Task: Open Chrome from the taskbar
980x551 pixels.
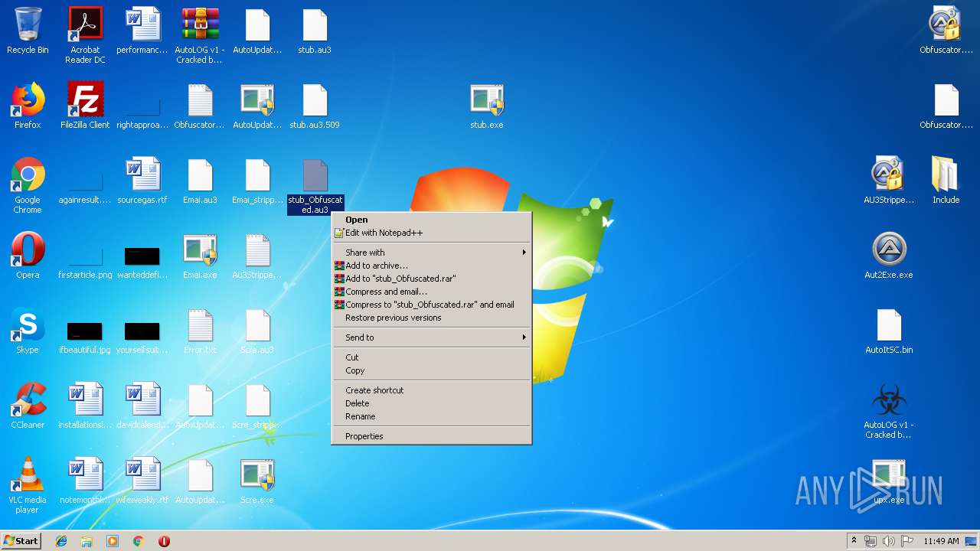Action: point(138,541)
